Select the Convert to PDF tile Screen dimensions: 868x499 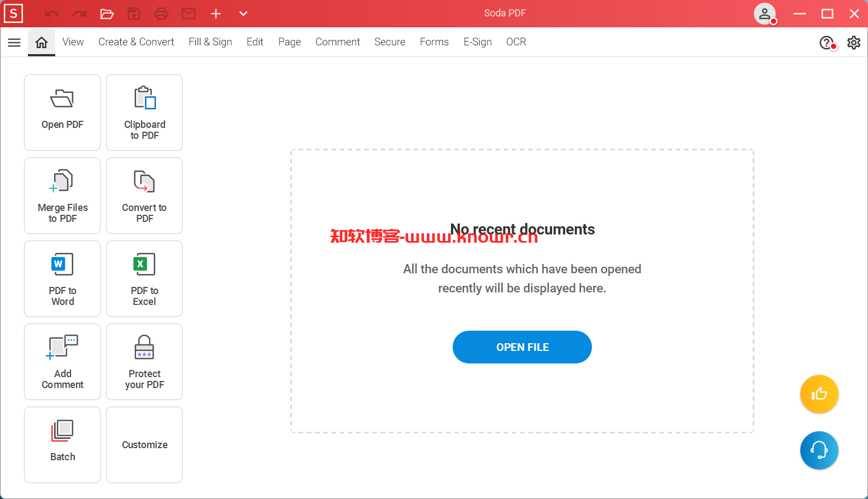144,196
